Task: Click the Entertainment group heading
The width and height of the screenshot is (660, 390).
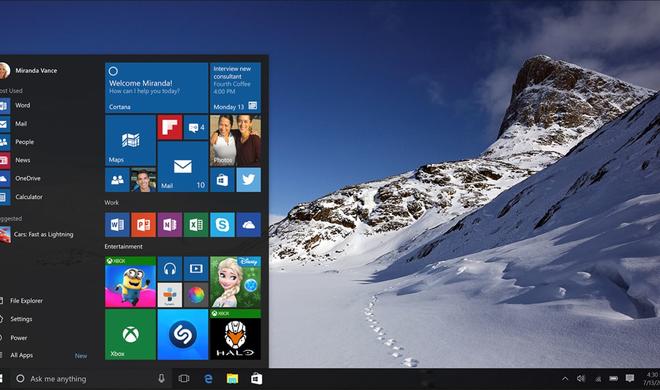Action: [x=123, y=247]
